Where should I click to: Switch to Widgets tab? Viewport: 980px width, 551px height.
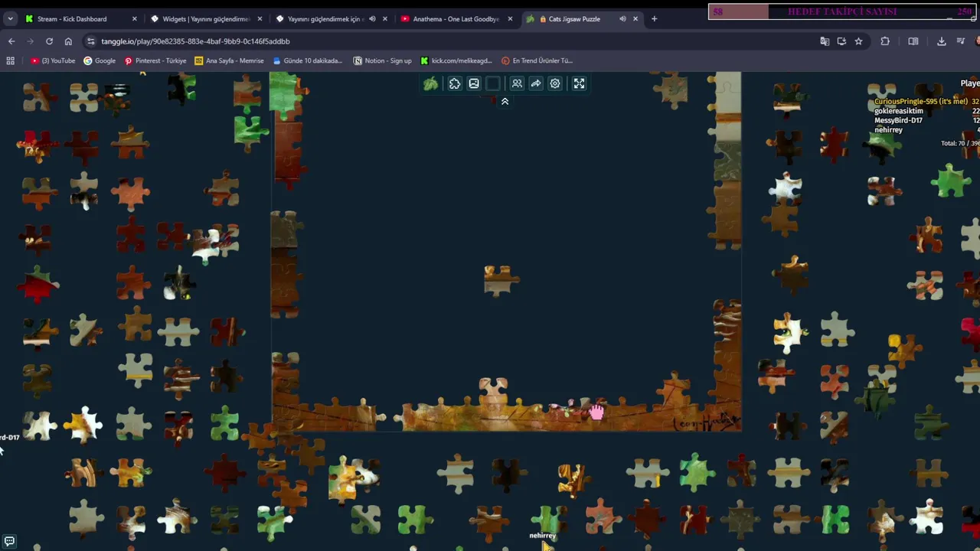click(x=206, y=18)
